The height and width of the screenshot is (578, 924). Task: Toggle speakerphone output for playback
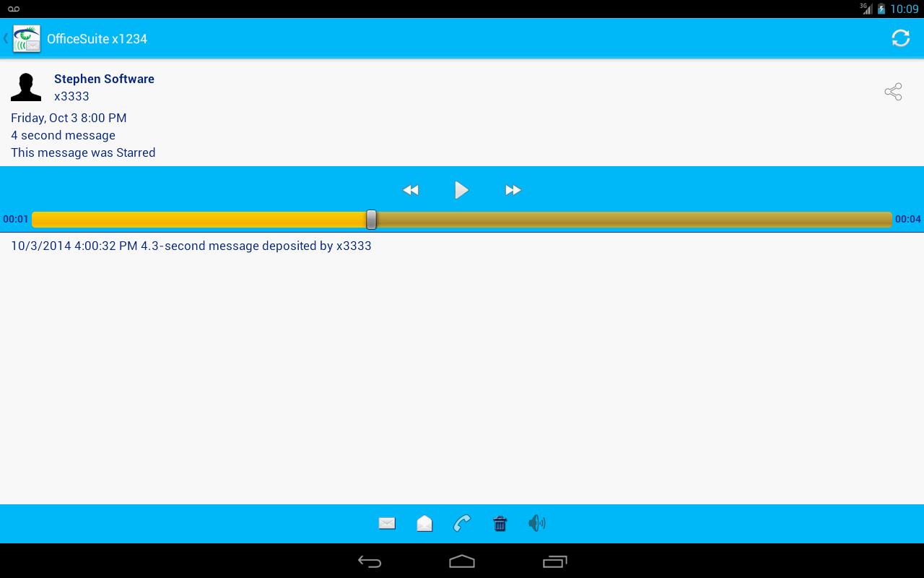pos(537,523)
